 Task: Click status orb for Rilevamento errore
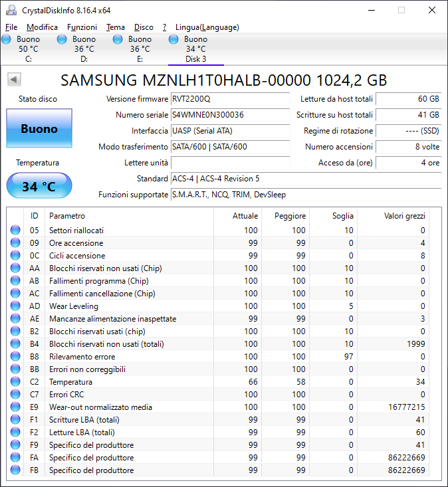[x=15, y=357]
